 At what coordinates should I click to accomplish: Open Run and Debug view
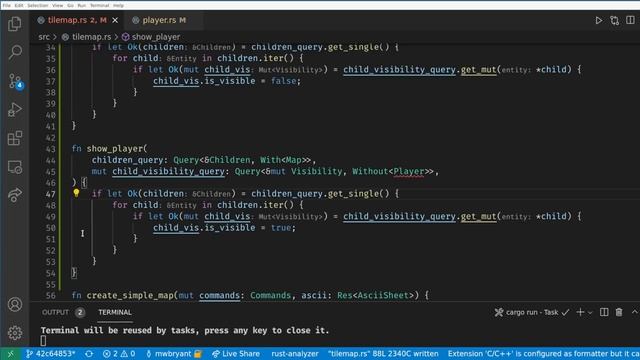15,109
